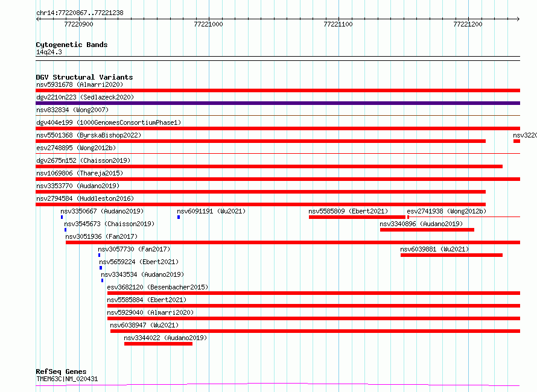
Task: Select the dgv2210n223 (Sedlazeck2020) purple bar
Action: click(278, 103)
